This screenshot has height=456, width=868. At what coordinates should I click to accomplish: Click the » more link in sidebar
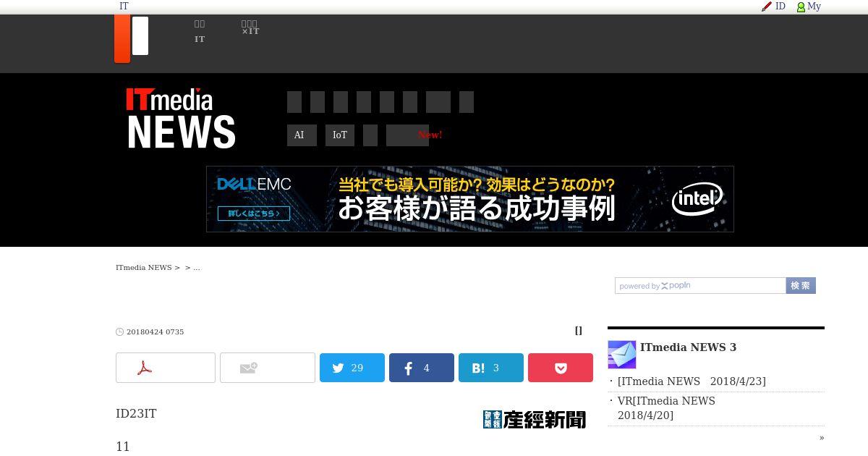pyautogui.click(x=822, y=438)
